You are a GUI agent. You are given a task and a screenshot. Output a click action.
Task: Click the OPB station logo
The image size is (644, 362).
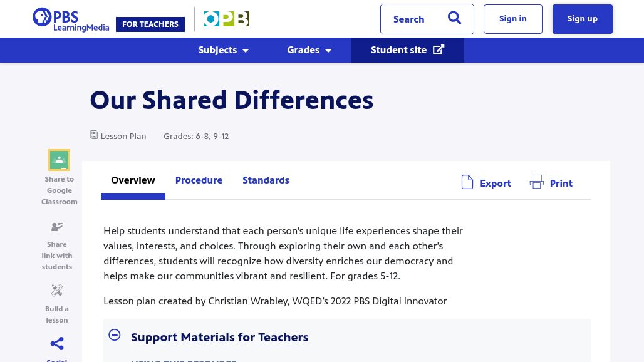click(x=226, y=19)
